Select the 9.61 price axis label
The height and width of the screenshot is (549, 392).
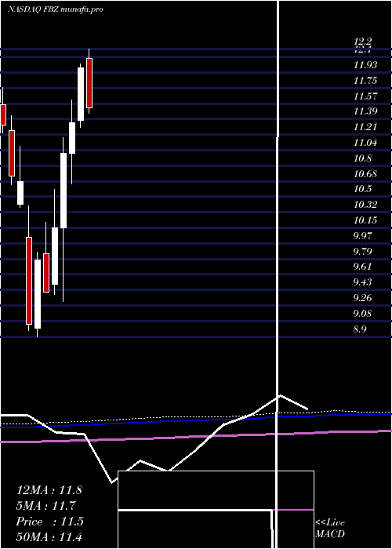click(362, 267)
